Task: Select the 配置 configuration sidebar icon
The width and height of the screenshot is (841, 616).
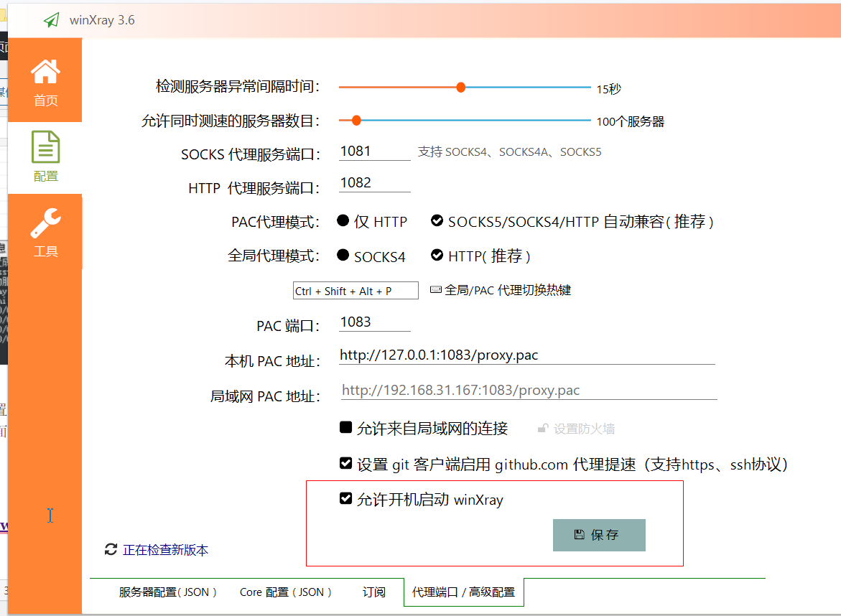Action: (x=45, y=154)
